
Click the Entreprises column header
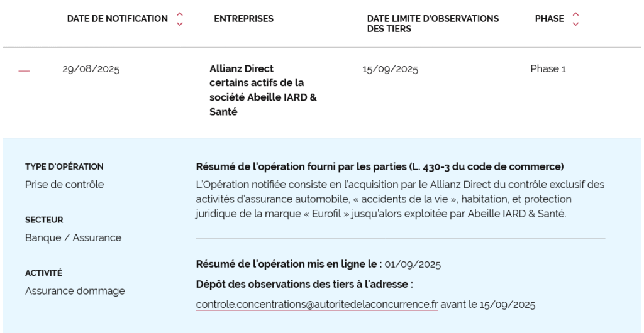click(x=243, y=19)
